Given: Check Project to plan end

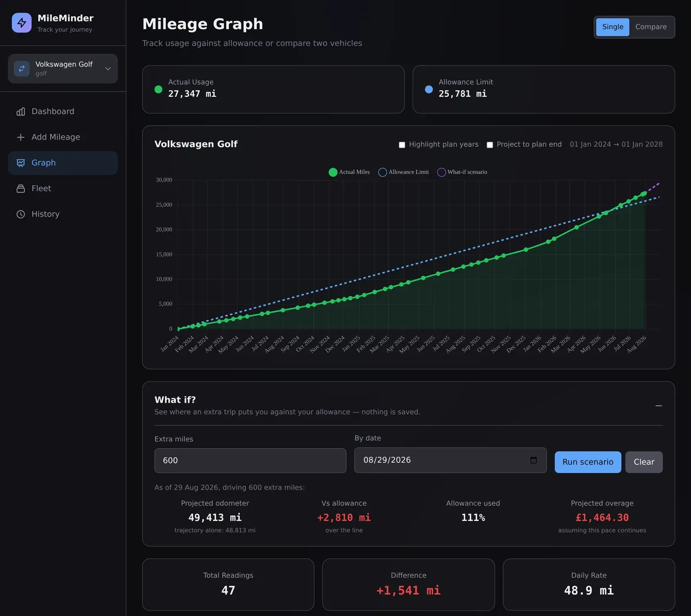Looking at the screenshot, I should 490,145.
